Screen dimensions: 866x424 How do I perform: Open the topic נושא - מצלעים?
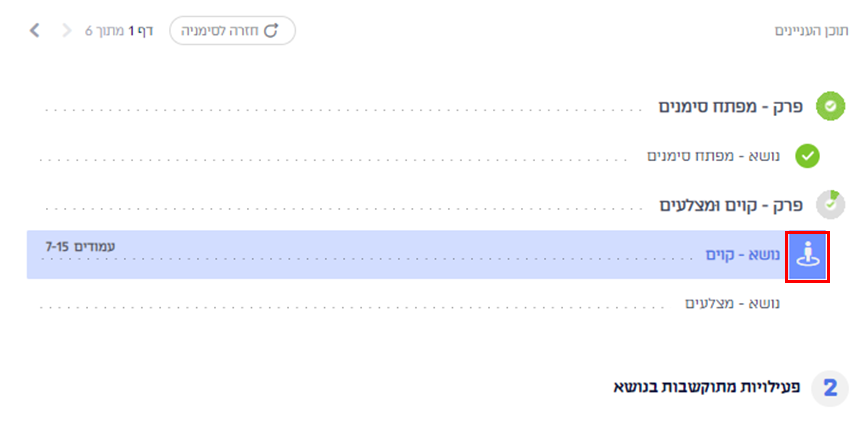click(x=732, y=303)
